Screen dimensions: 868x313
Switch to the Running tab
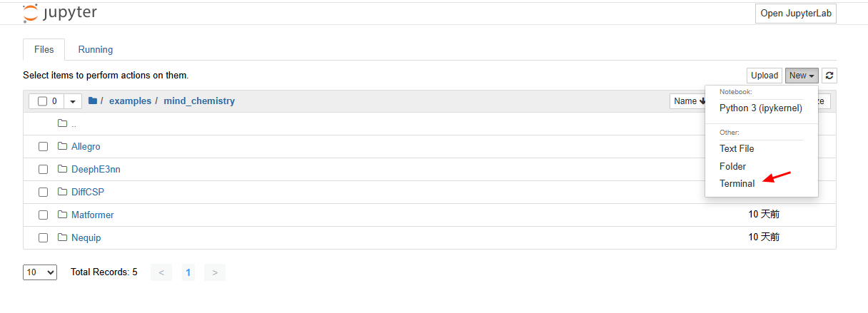point(96,49)
